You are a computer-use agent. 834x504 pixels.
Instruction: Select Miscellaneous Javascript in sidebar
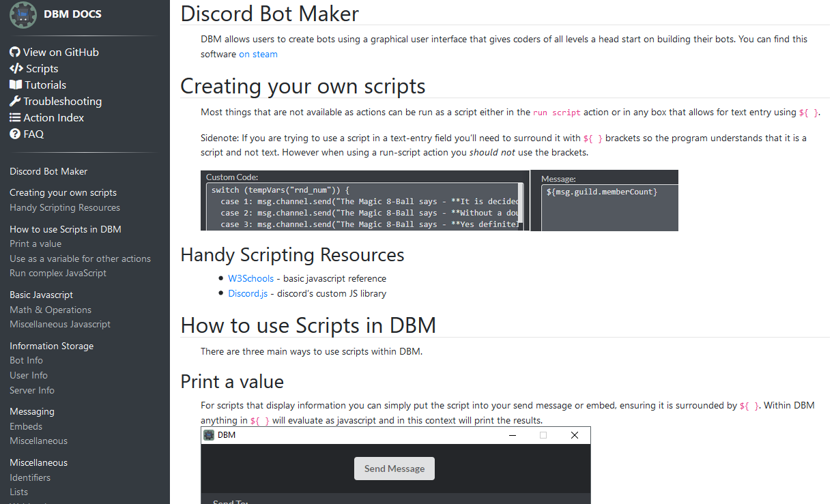click(x=60, y=324)
